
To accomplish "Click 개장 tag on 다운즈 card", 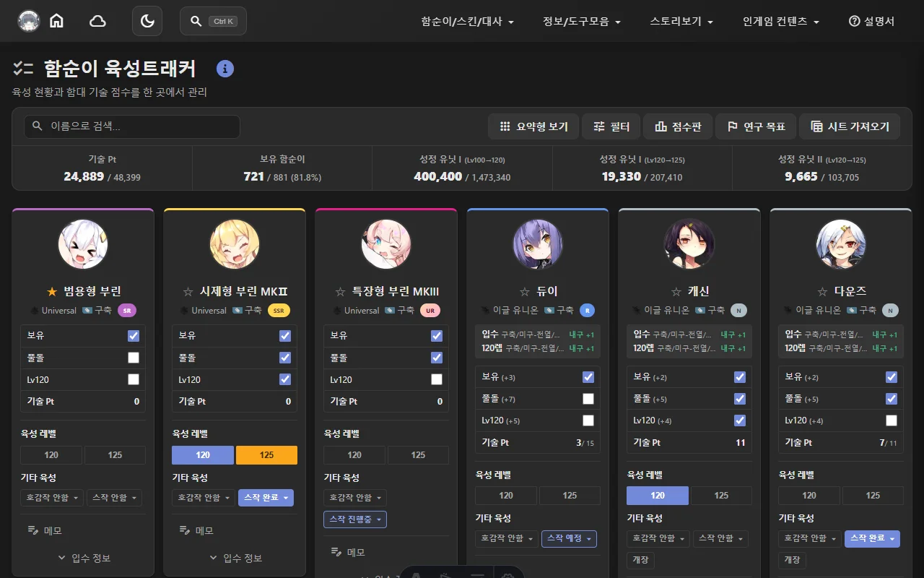I will [792, 560].
